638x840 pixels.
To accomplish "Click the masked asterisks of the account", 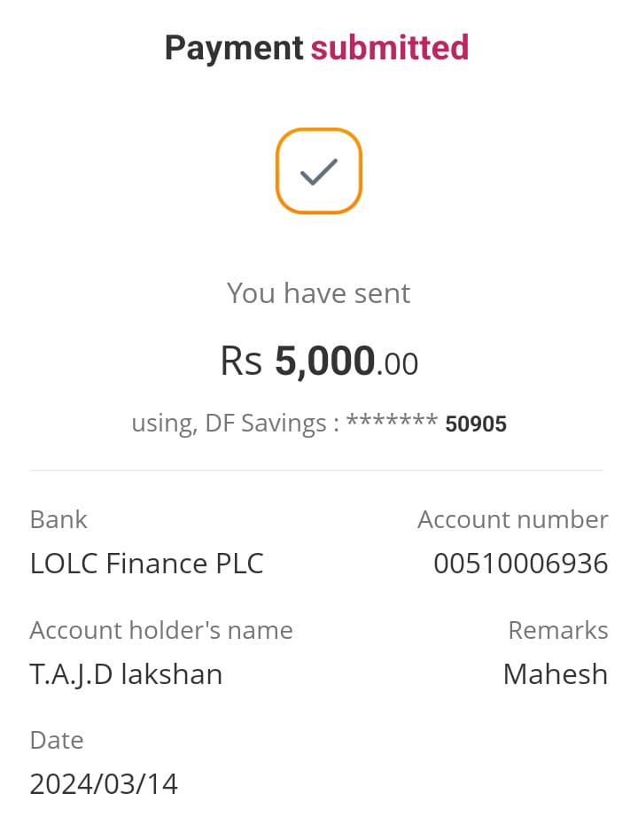I will (392, 422).
